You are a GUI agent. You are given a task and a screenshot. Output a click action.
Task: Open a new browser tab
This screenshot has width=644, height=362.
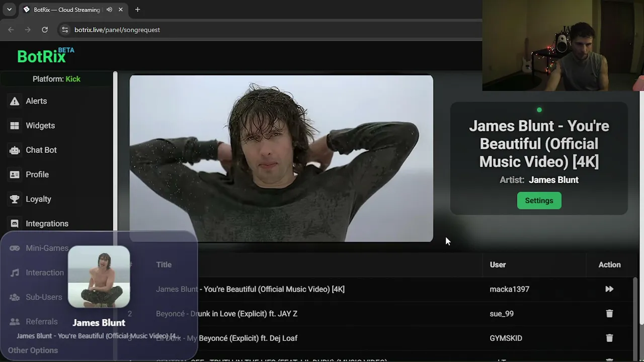coord(137,10)
